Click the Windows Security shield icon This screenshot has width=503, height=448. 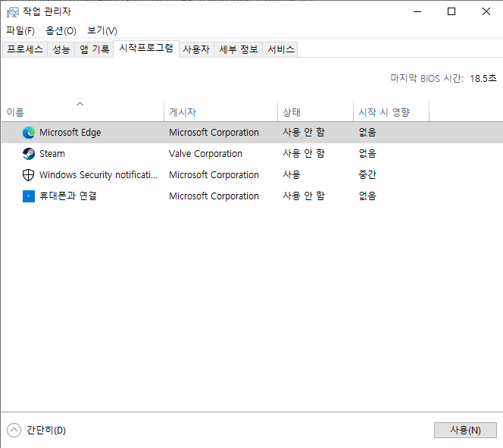pos(29,175)
